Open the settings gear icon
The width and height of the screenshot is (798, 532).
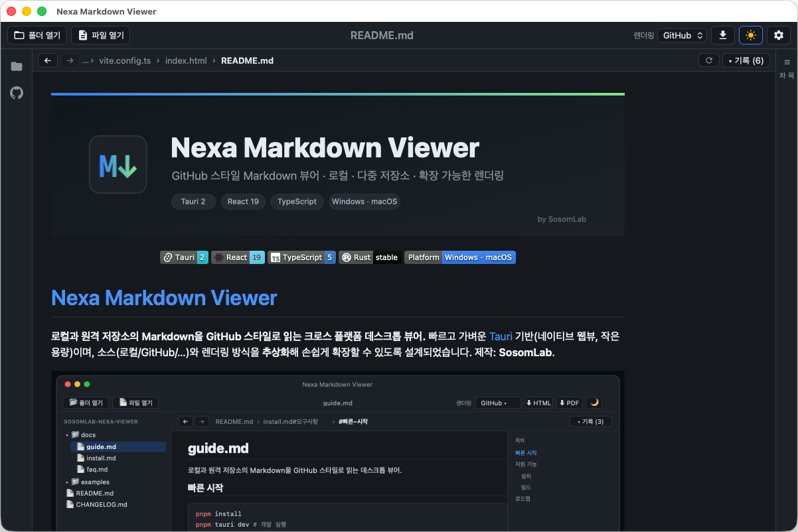click(x=779, y=35)
